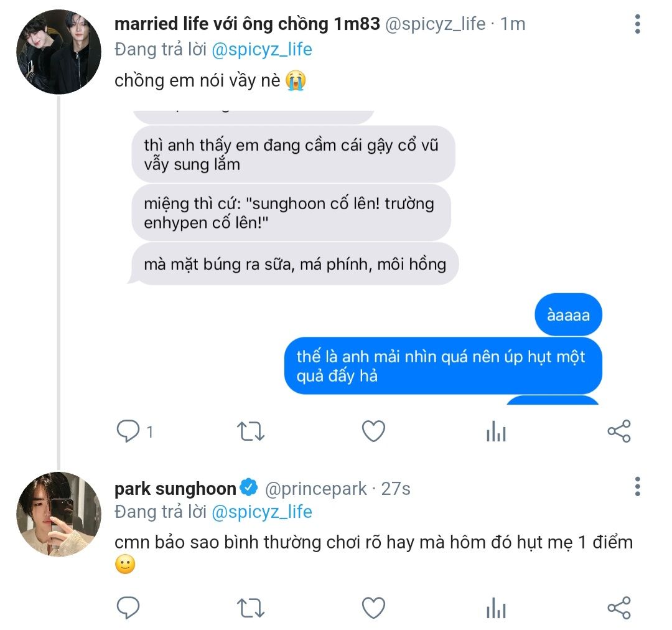Open the 'married life với ông chồng 1m83' profile name
Screen dimensions: 672x630
click(247, 24)
